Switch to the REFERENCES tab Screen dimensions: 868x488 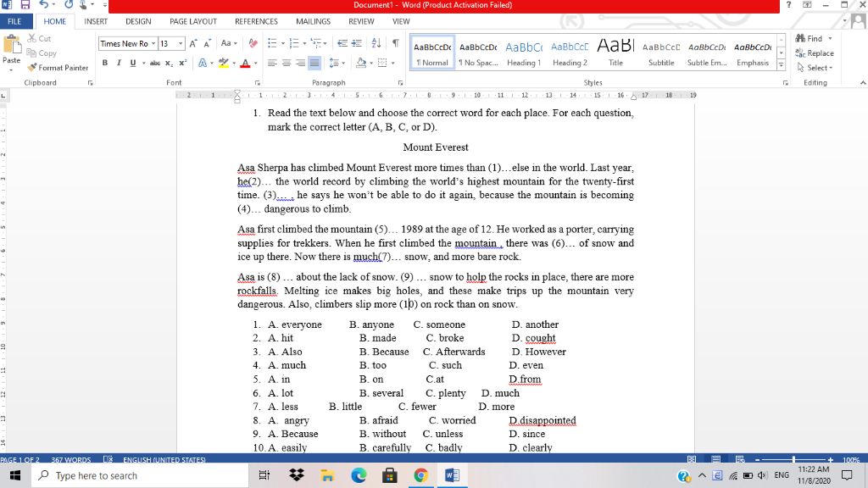point(256,21)
